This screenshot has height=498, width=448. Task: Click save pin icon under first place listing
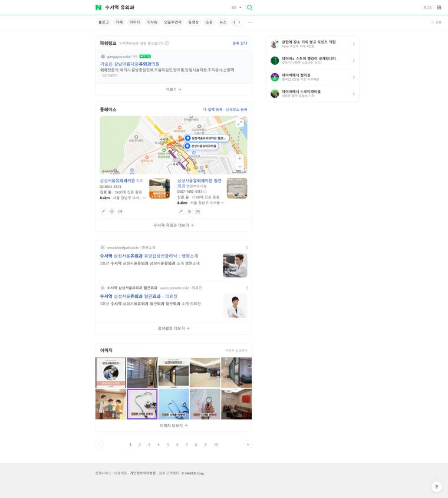(112, 211)
